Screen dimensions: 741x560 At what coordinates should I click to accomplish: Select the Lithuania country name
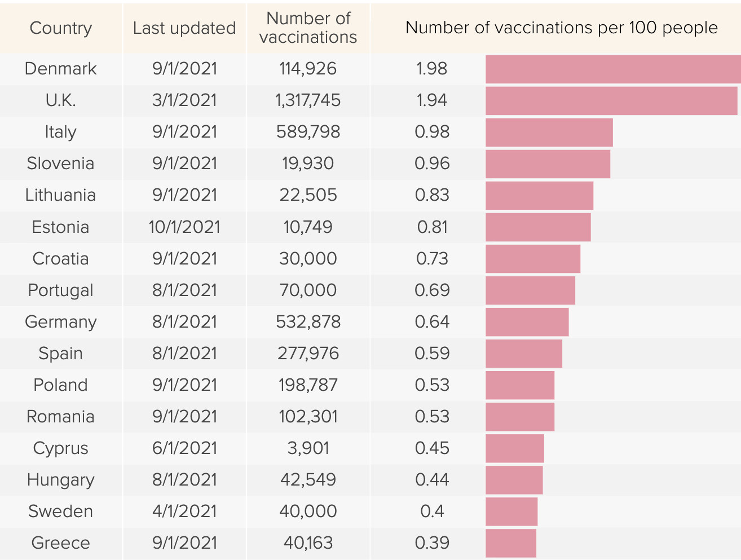pos(61,195)
